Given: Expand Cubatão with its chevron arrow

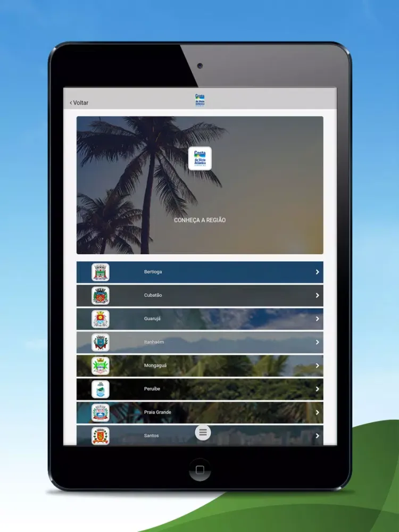Looking at the screenshot, I should tap(317, 295).
